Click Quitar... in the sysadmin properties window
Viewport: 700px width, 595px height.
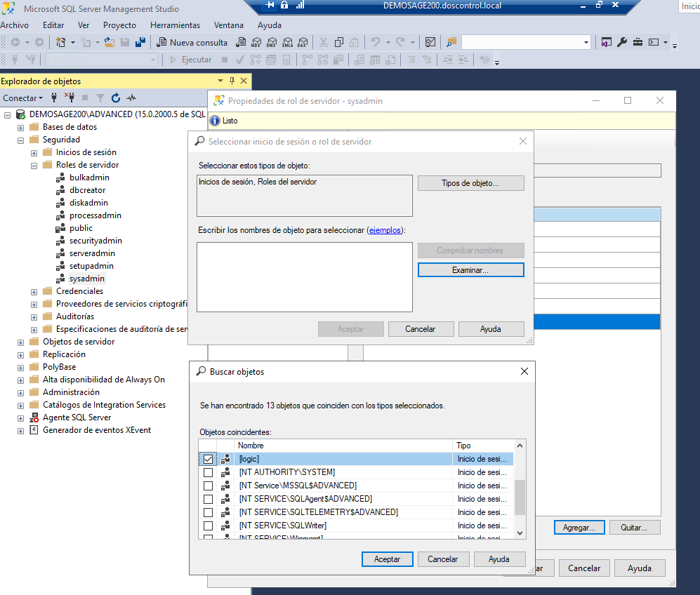click(634, 527)
